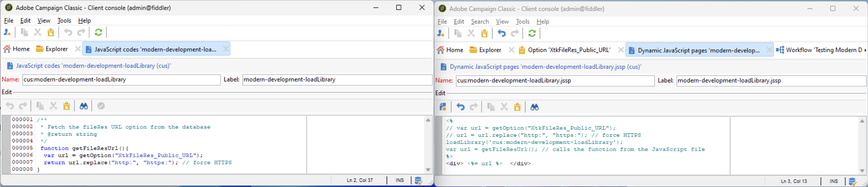
Task: Click the JSSP page icon in right editor toolbar
Action: pos(443,107)
